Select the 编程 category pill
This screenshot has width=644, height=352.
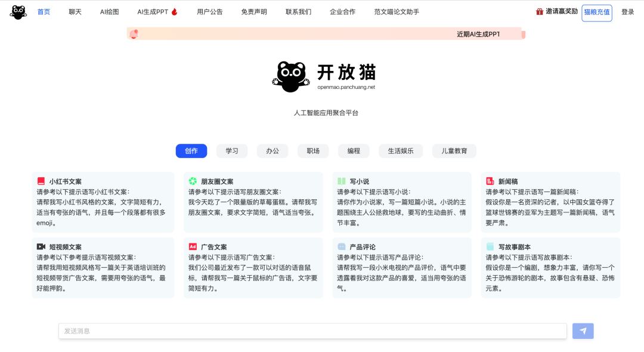click(354, 151)
